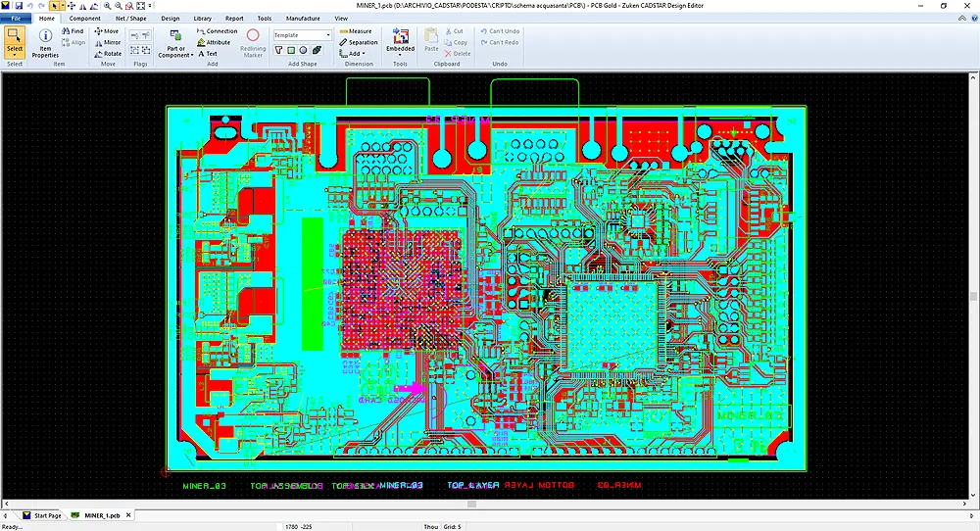Pick the last shape tool in Add Shape
Image resolution: width=980 pixels, height=531 pixels.
(x=317, y=50)
